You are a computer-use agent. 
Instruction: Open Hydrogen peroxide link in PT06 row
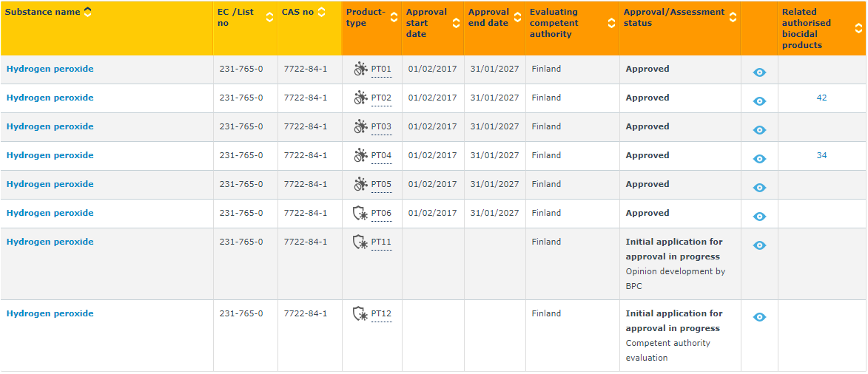50,213
